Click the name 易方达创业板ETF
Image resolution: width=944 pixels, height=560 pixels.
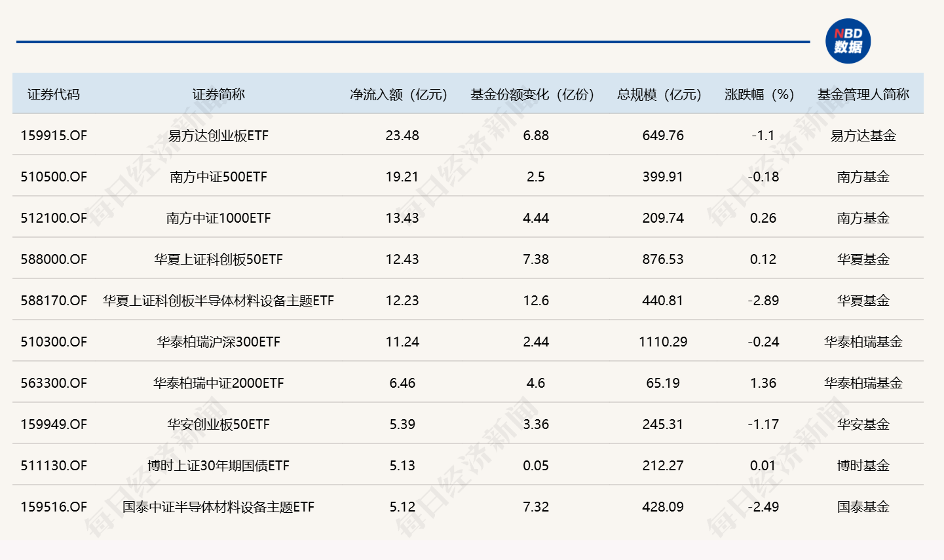[219, 136]
